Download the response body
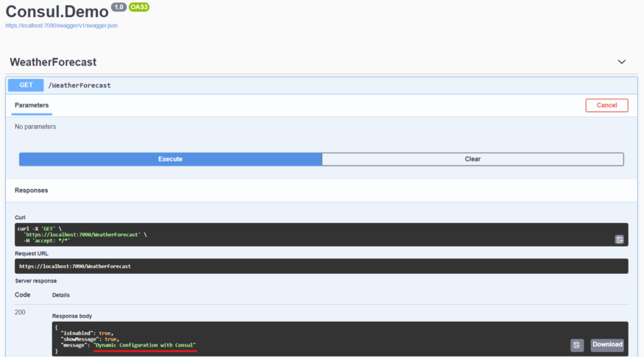 [x=607, y=344]
